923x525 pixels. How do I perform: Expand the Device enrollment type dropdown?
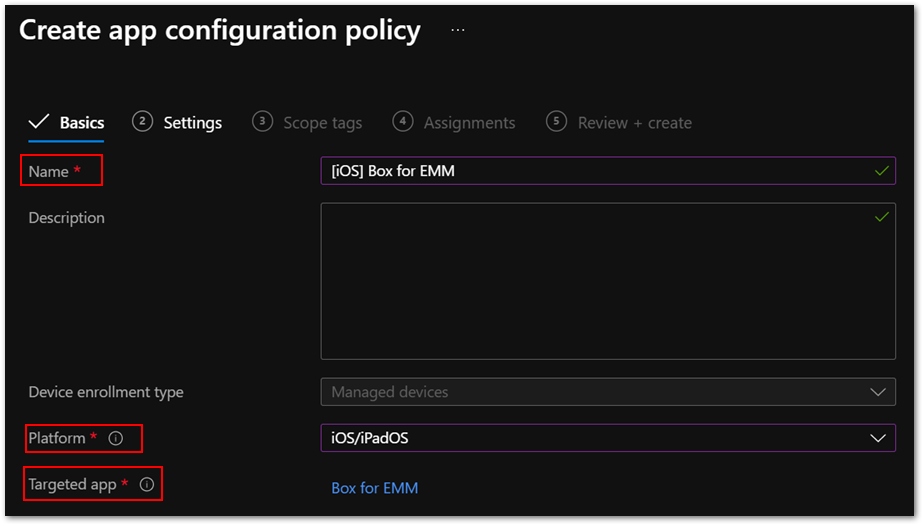point(608,392)
